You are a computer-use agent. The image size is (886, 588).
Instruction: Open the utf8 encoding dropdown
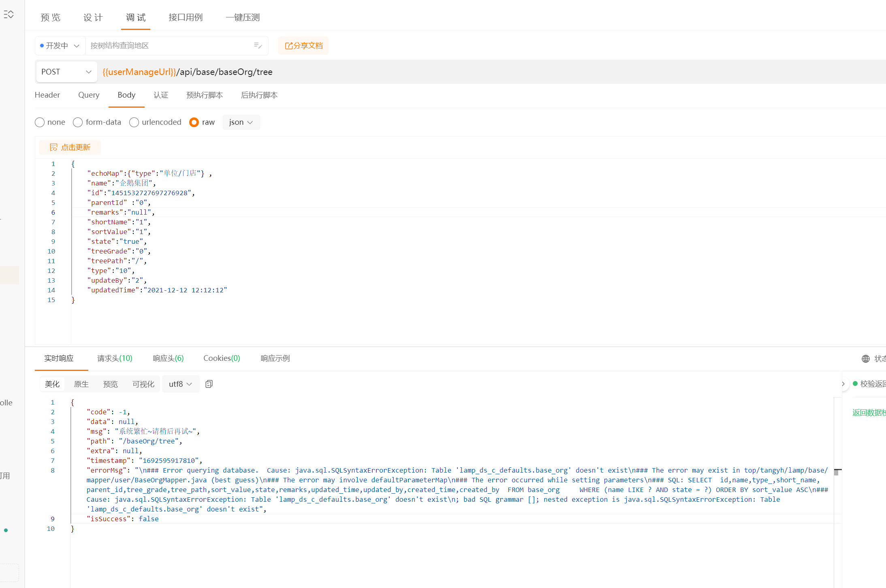[180, 384]
